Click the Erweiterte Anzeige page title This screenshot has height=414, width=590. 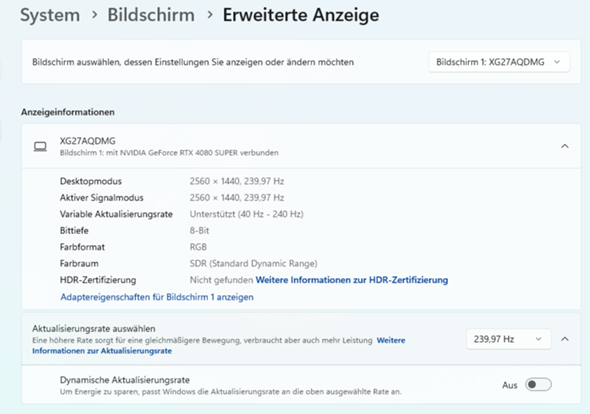301,15
